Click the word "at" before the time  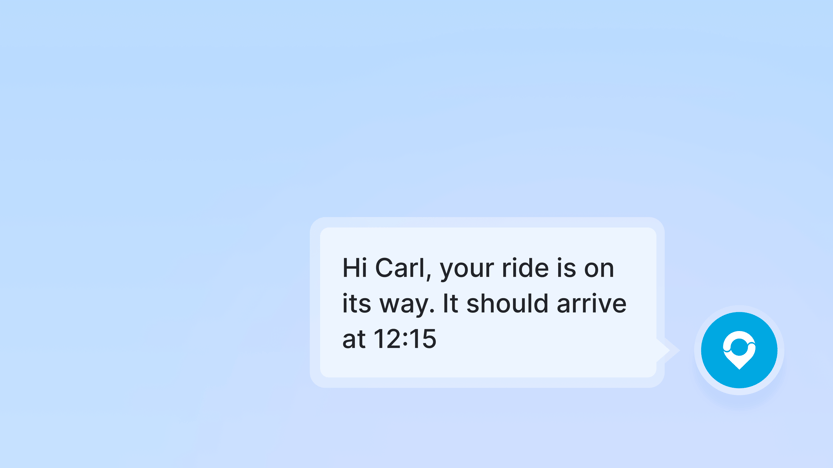(x=353, y=340)
